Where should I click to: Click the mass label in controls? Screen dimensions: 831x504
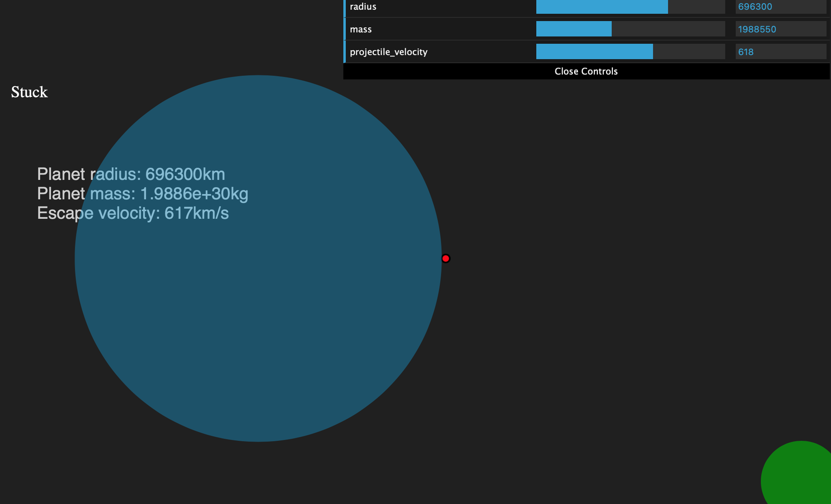click(x=361, y=29)
